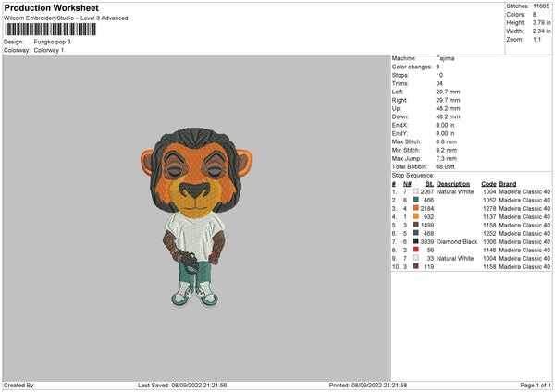This screenshot has width=555, height=392.
Task: Click the Colors value 8
Action: (x=535, y=15)
